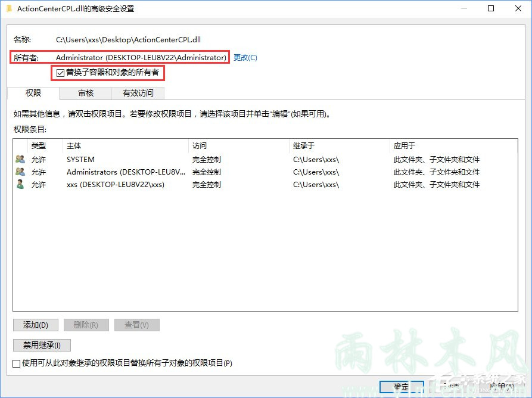Click 此文件夹、子文件夹和文件 in the xxs row
Screen dimensions: 532x398
pos(437,185)
